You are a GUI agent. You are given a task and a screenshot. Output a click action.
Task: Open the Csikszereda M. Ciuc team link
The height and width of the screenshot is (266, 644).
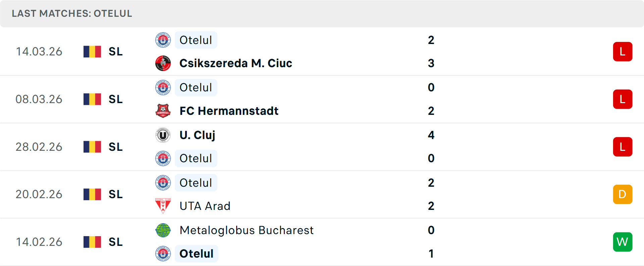[x=235, y=63]
